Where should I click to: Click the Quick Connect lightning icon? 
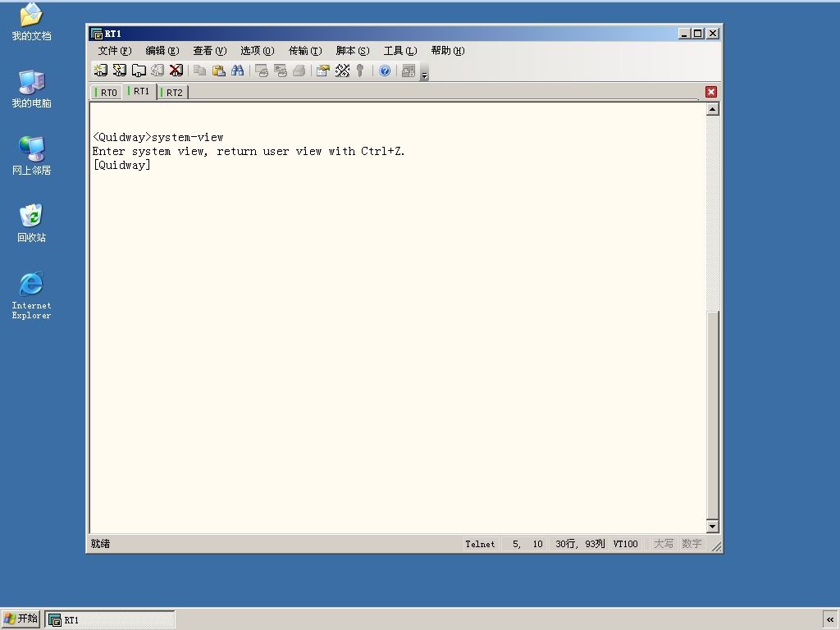[x=120, y=71]
